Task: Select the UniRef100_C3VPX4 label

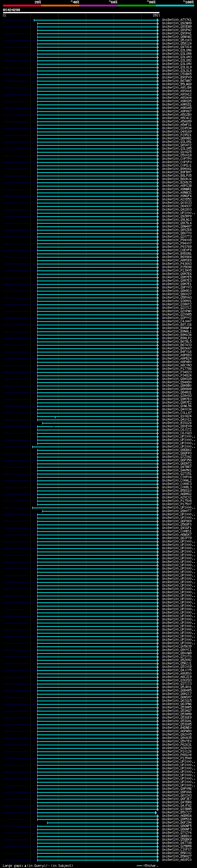Action: (176, 477)
